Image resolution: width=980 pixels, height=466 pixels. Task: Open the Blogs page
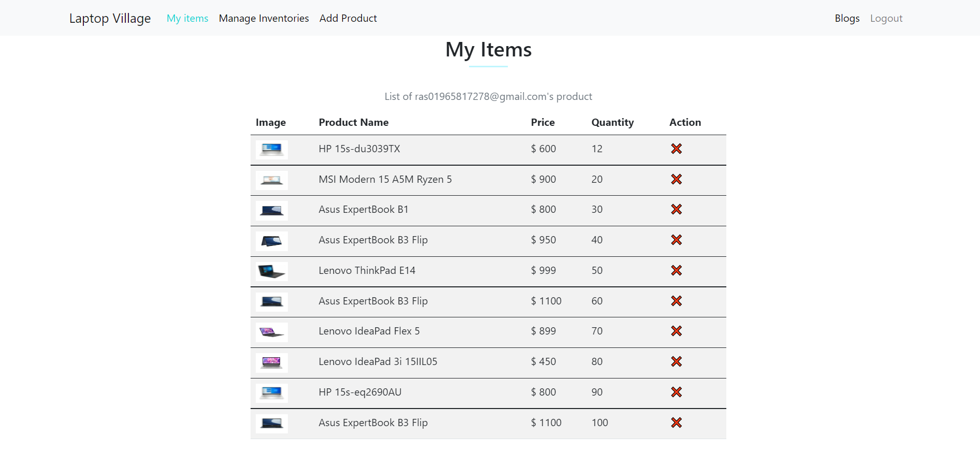click(847, 18)
